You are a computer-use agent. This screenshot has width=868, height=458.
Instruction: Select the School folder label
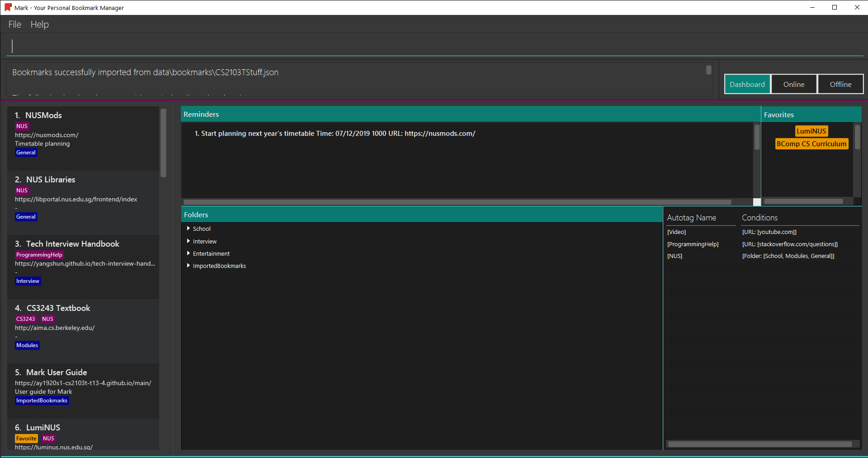(x=202, y=229)
